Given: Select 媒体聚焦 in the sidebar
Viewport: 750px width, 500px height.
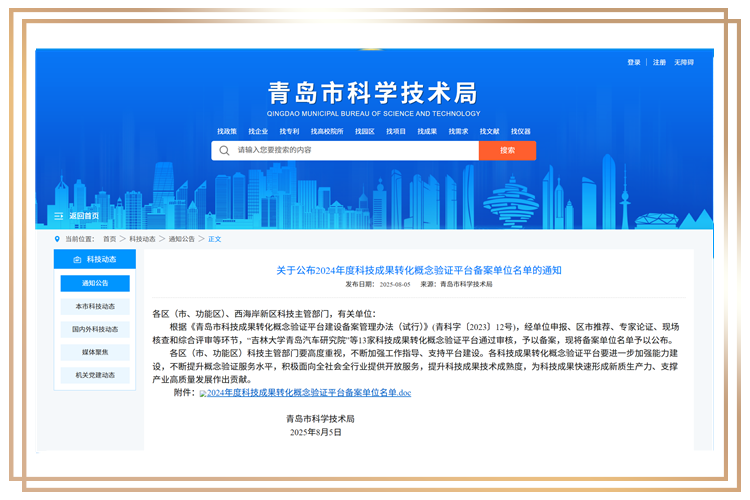Looking at the screenshot, I should click(x=95, y=352).
